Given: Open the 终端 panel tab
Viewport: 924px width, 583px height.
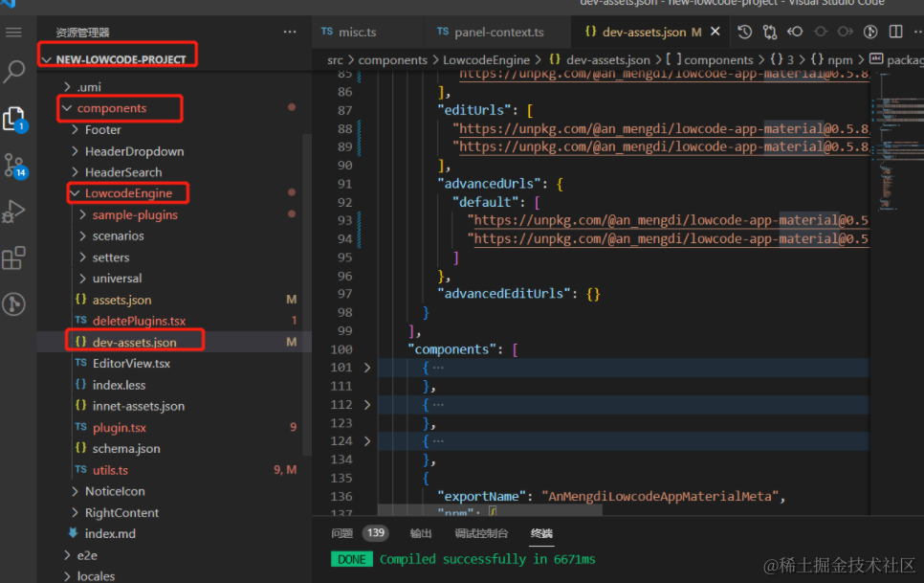Looking at the screenshot, I should tap(541, 533).
